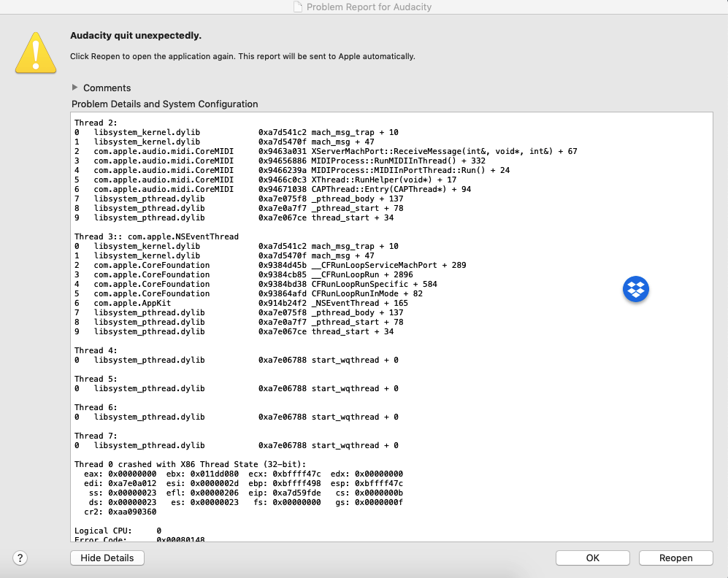Click the 'Thread 7:' line
Viewport: 728px width, 578px height.
[96, 436]
